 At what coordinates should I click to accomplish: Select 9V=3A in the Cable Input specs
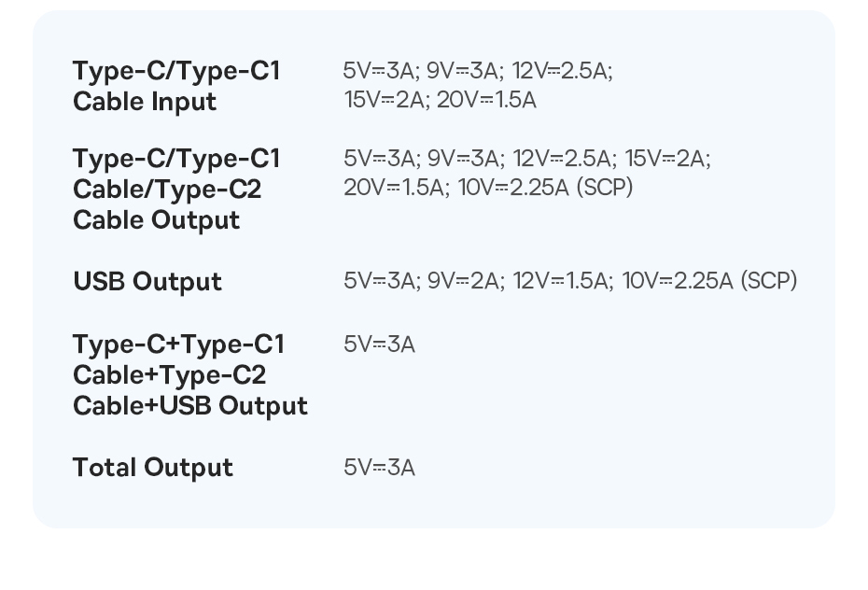pos(464,71)
